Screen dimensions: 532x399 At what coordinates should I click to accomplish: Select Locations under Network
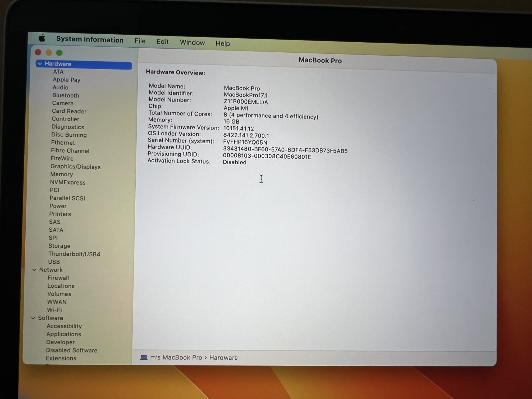(x=61, y=286)
